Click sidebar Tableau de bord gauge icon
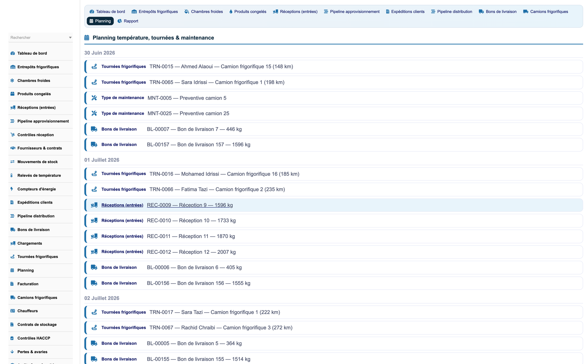The width and height of the screenshot is (588, 364). (x=13, y=53)
